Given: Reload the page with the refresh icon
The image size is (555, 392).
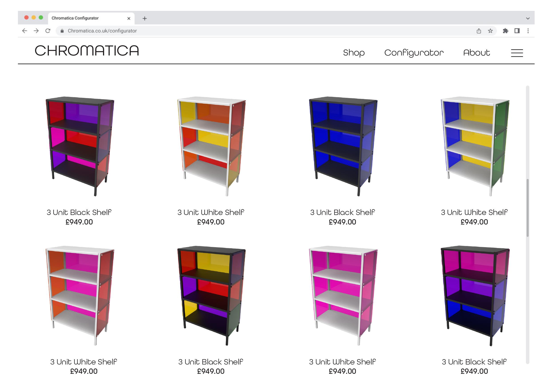Looking at the screenshot, I should point(48,31).
